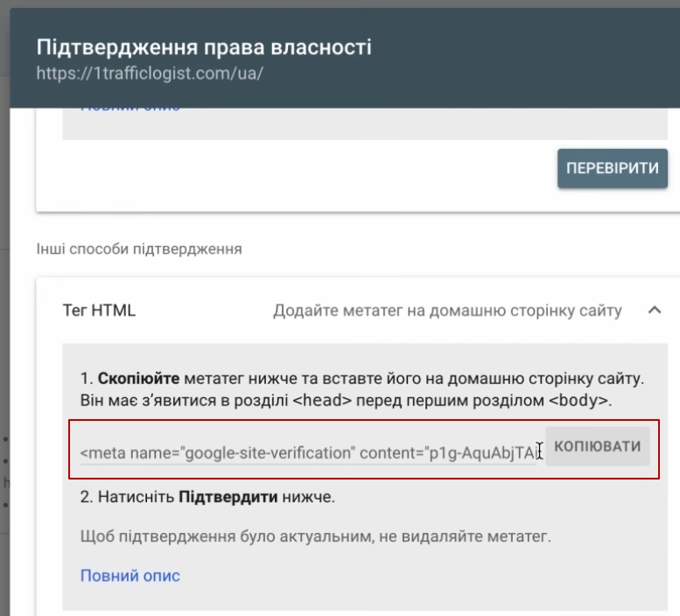This screenshot has width=680, height=616.
Task: Click the Підтвердження права власності dialog title
Action: coord(204,47)
